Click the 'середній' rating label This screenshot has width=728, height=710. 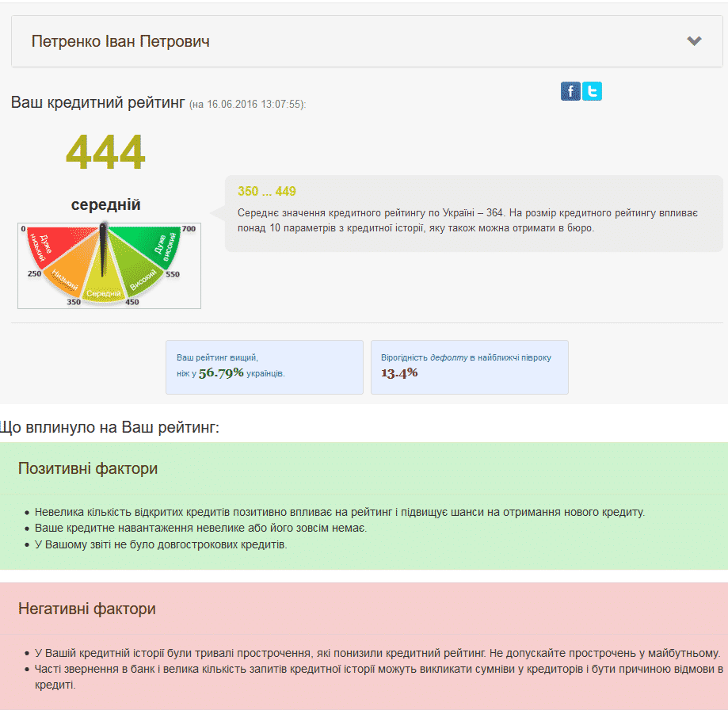point(105,205)
